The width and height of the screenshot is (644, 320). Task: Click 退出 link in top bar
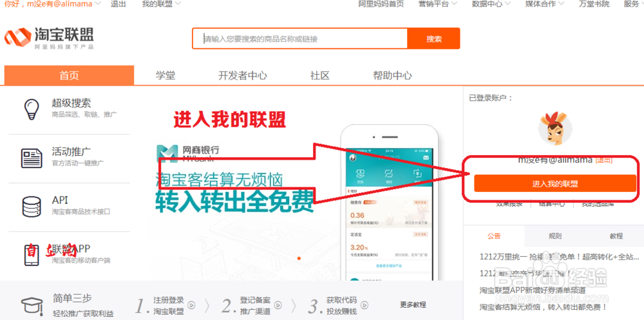[x=118, y=4]
